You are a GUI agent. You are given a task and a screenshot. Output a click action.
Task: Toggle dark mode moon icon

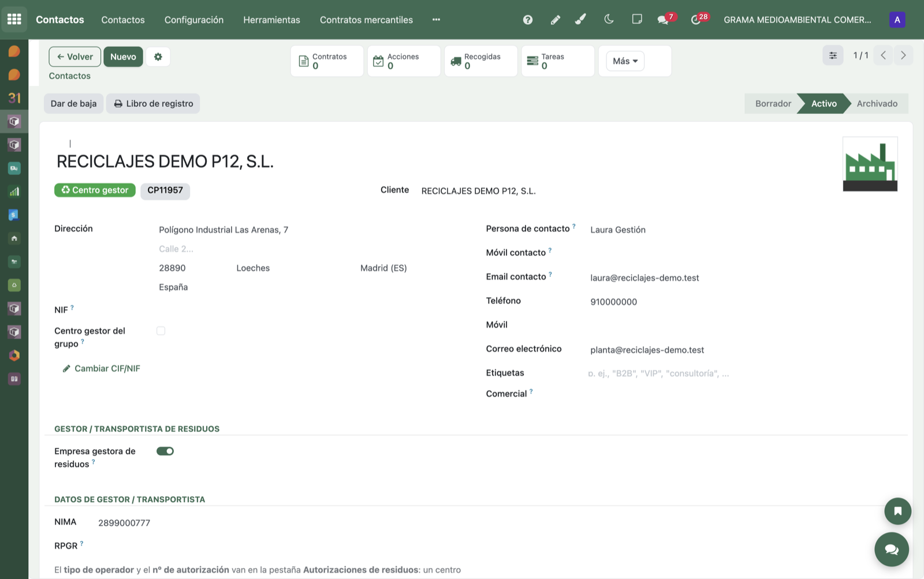[x=609, y=19]
